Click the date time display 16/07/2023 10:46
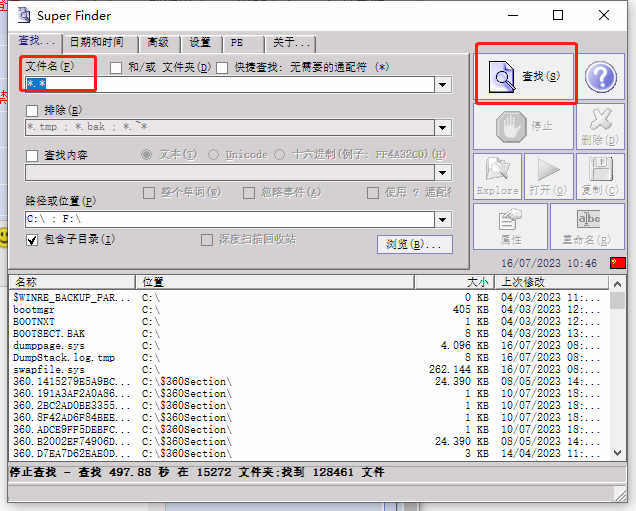636x511 pixels. (549, 263)
